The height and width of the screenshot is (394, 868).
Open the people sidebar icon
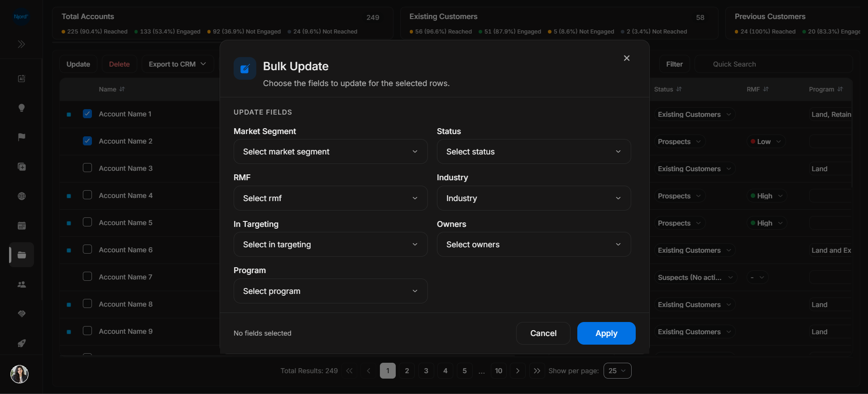point(21,284)
